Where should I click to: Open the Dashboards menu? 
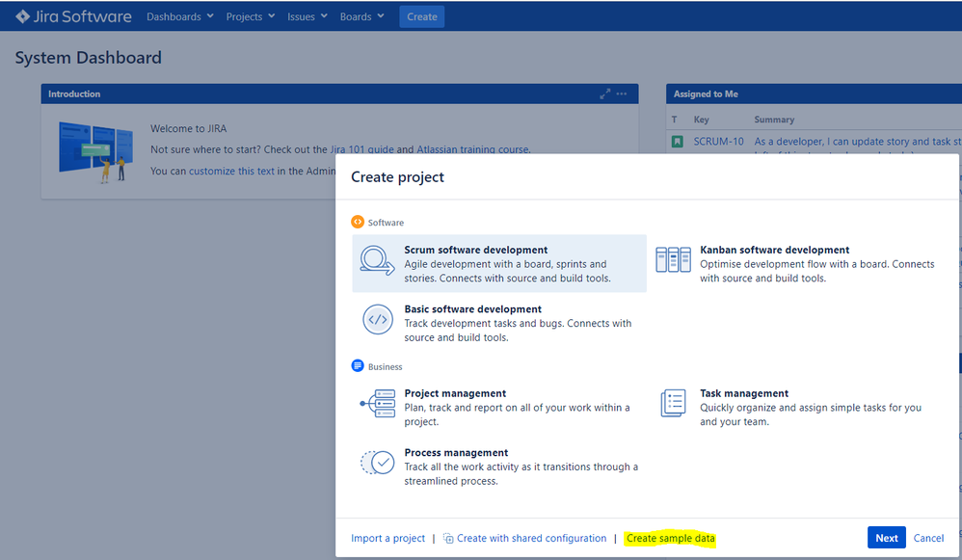click(x=179, y=16)
